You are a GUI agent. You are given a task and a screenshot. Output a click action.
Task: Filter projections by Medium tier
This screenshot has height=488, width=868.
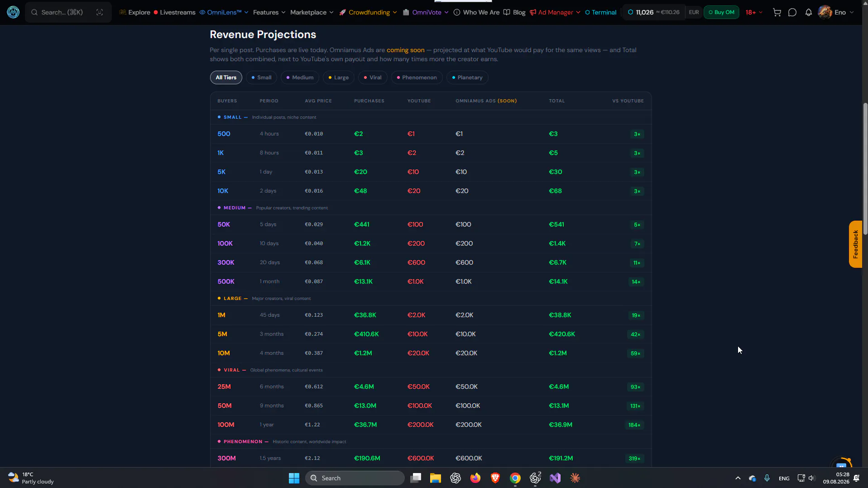(300, 77)
